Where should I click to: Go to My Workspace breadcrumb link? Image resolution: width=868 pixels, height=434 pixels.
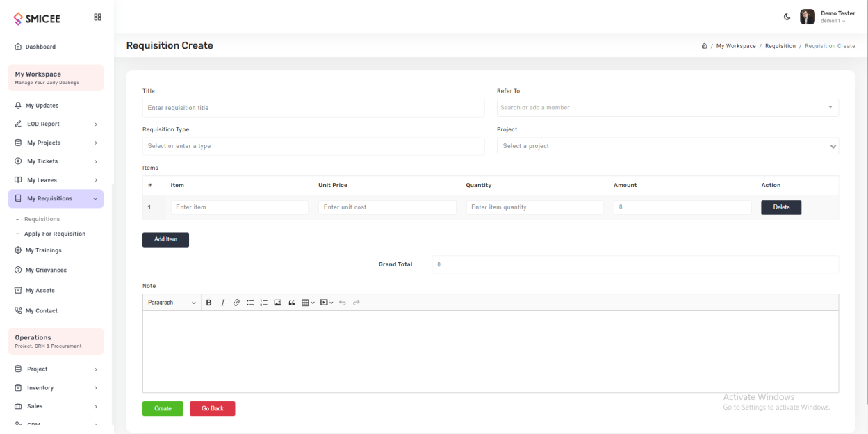click(736, 46)
